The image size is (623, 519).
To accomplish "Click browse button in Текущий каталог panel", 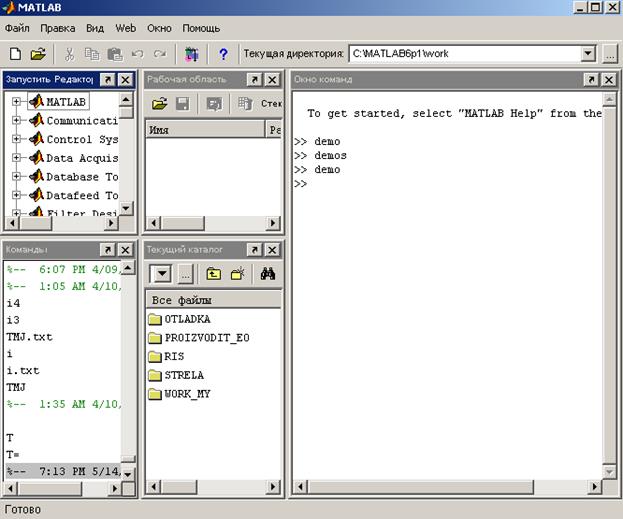I will 185,274.
